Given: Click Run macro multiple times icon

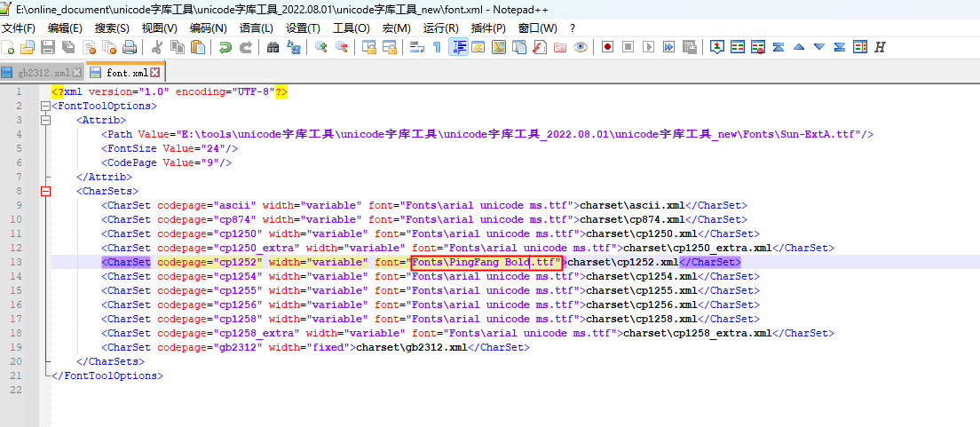Looking at the screenshot, I should (x=668, y=47).
